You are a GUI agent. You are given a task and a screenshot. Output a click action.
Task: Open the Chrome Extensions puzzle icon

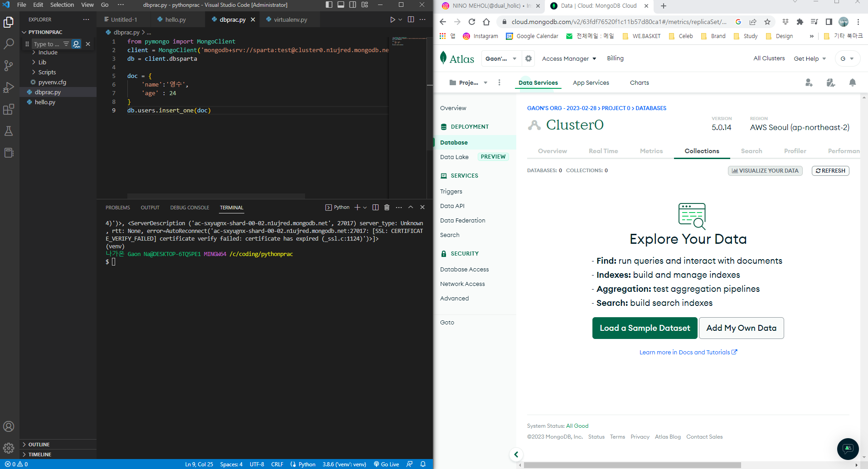(x=800, y=22)
